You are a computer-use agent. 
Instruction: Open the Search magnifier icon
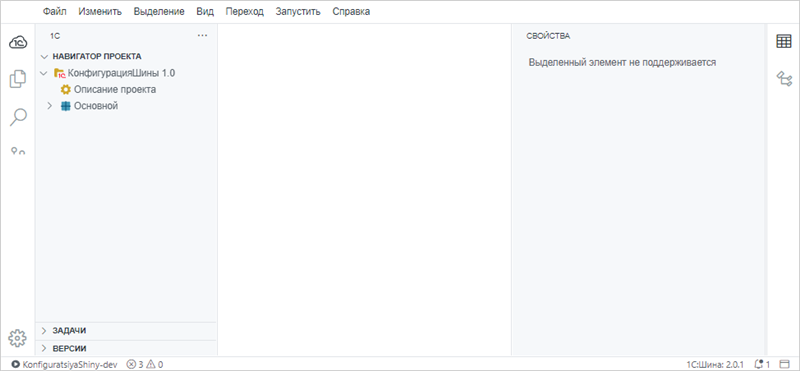pos(18,117)
